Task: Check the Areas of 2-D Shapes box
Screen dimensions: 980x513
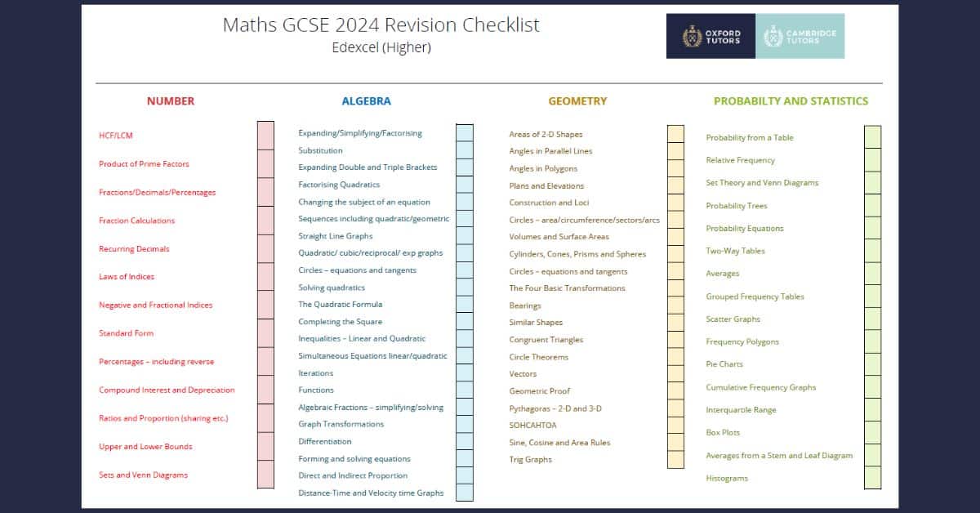Action: point(675,134)
